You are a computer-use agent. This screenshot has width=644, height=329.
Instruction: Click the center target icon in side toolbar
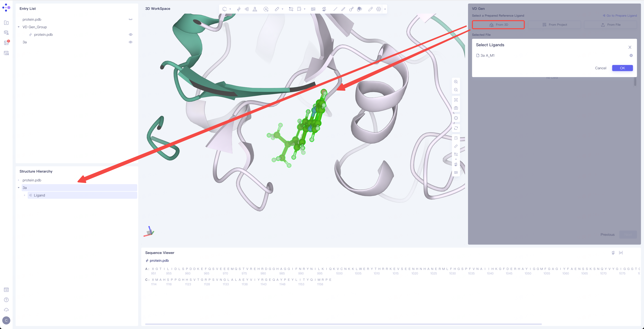coord(456,118)
